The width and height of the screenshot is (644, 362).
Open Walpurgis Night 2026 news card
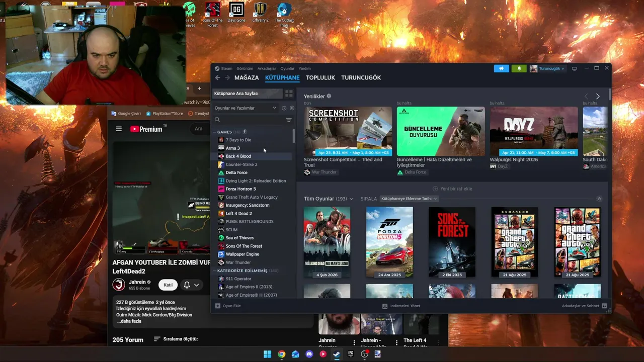[534, 131]
